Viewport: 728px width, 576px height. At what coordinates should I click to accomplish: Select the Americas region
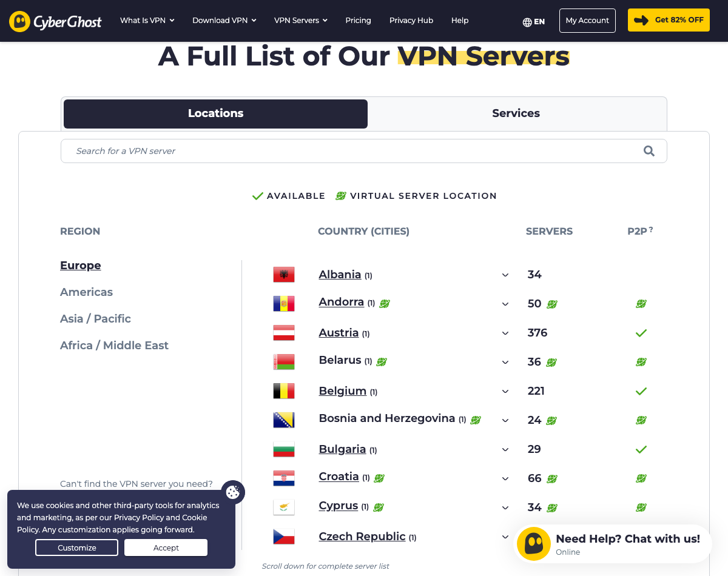pos(86,292)
